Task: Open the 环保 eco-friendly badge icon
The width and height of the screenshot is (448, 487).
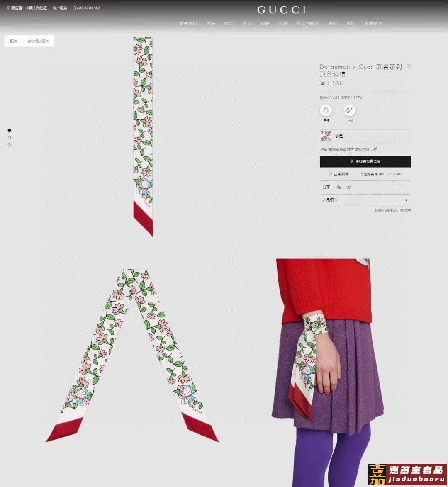Action: pyautogui.click(x=350, y=110)
